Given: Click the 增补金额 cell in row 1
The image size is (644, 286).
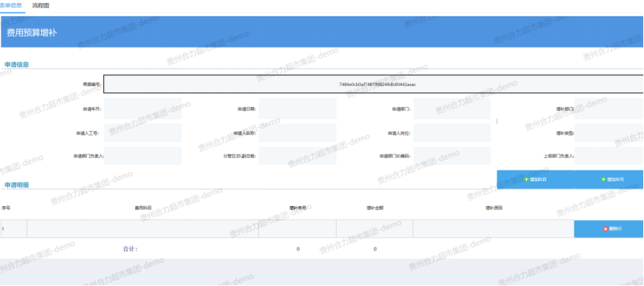Looking at the screenshot, I should pyautogui.click(x=375, y=229).
